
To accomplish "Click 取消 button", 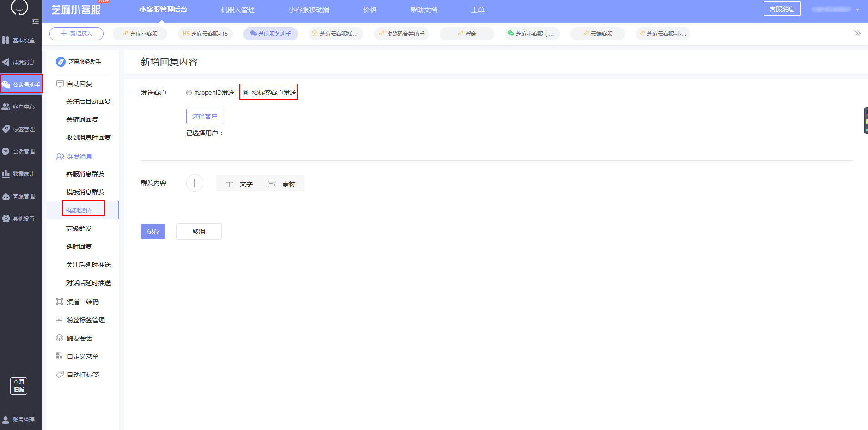I will click(x=199, y=232).
